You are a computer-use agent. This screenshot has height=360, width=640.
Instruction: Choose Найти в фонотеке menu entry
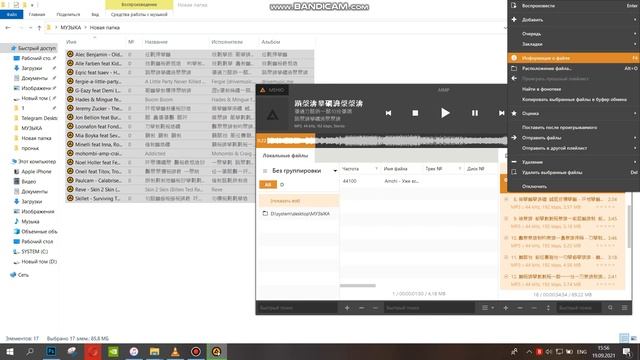[x=573, y=89]
